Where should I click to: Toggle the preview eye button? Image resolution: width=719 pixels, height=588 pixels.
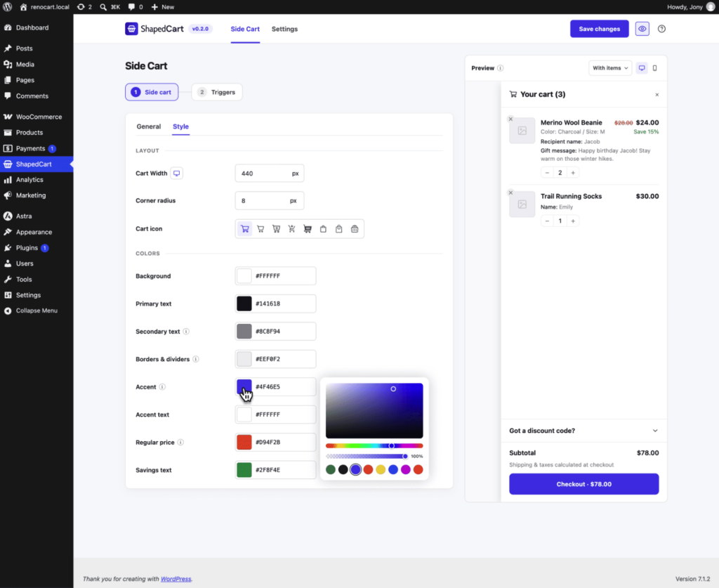pos(642,29)
